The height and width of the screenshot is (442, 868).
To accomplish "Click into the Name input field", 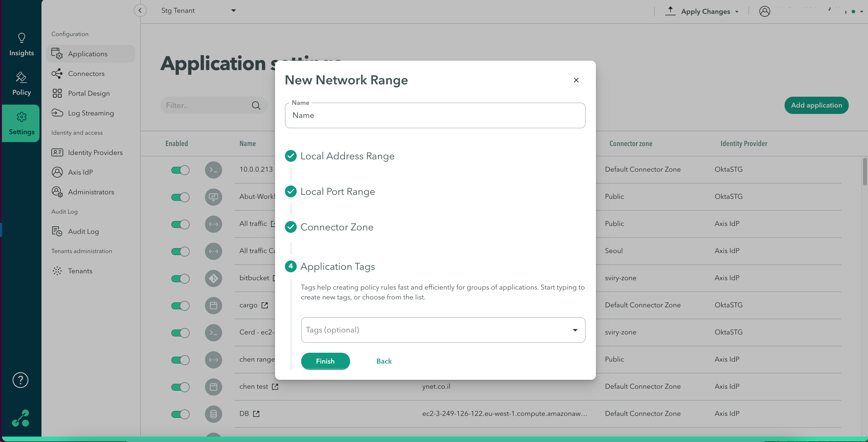I will 435,115.
